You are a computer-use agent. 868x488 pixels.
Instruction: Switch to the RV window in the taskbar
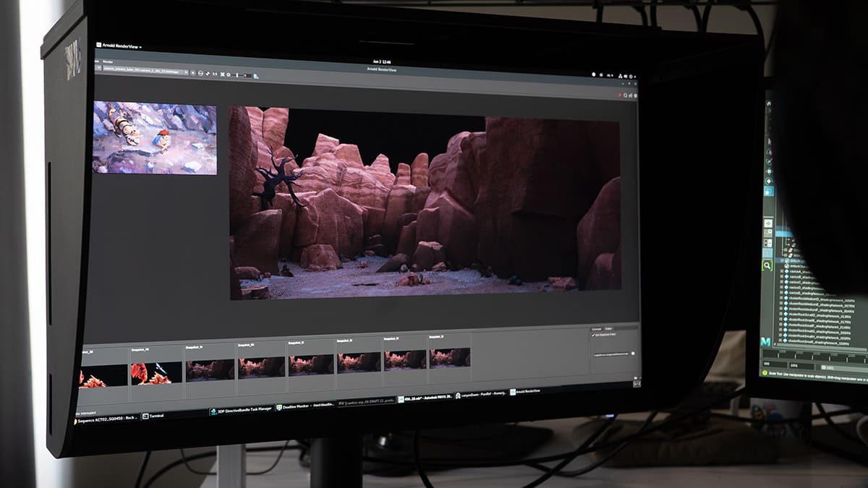coord(367,401)
